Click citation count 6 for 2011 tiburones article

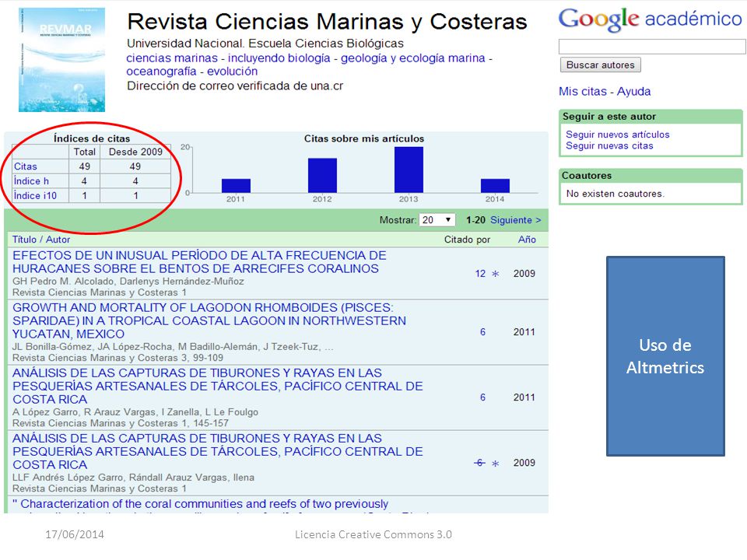point(482,397)
